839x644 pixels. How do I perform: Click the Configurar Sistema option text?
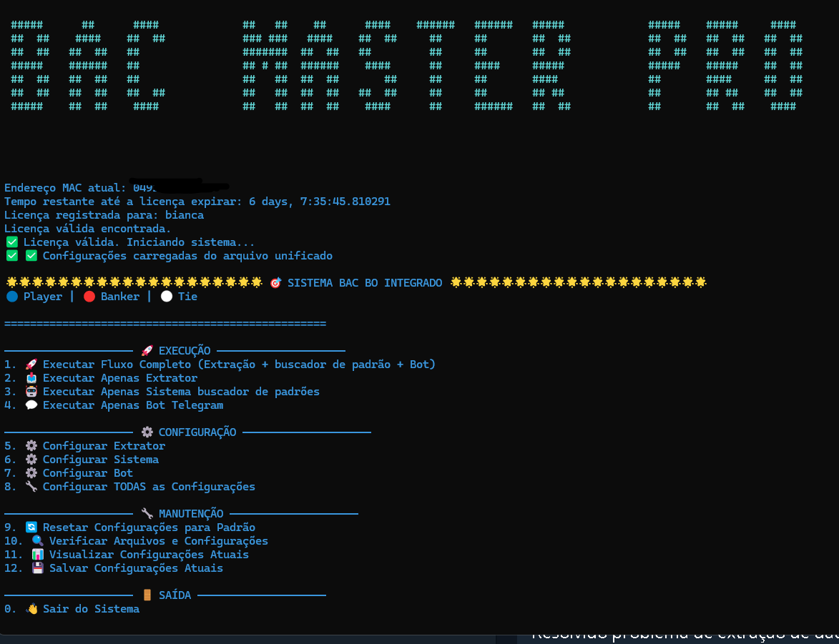pos(100,460)
